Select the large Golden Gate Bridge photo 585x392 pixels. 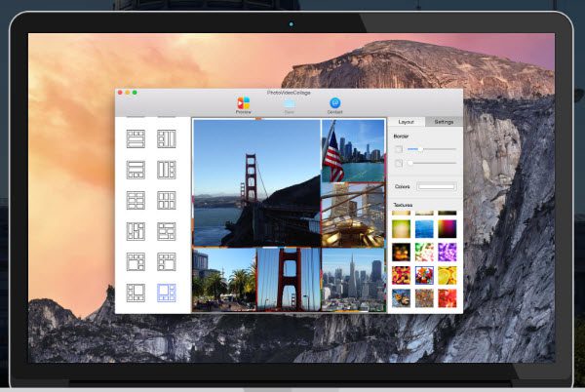point(256,183)
